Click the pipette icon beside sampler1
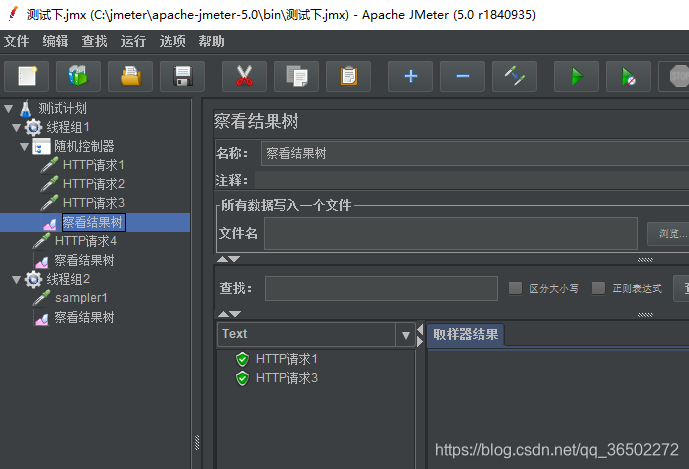 point(41,298)
